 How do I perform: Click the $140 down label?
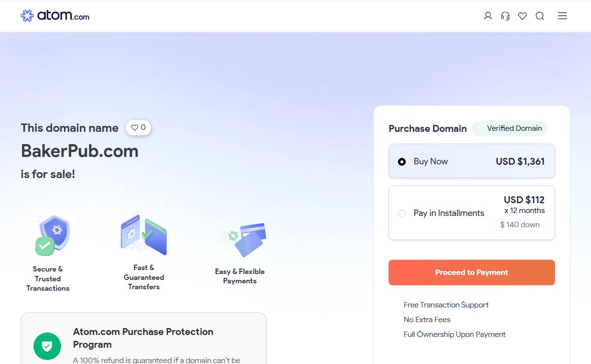[x=520, y=225]
